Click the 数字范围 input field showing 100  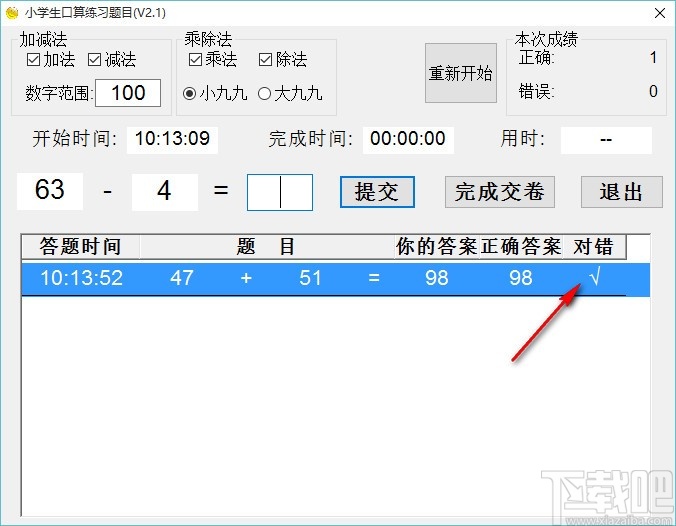(x=128, y=93)
